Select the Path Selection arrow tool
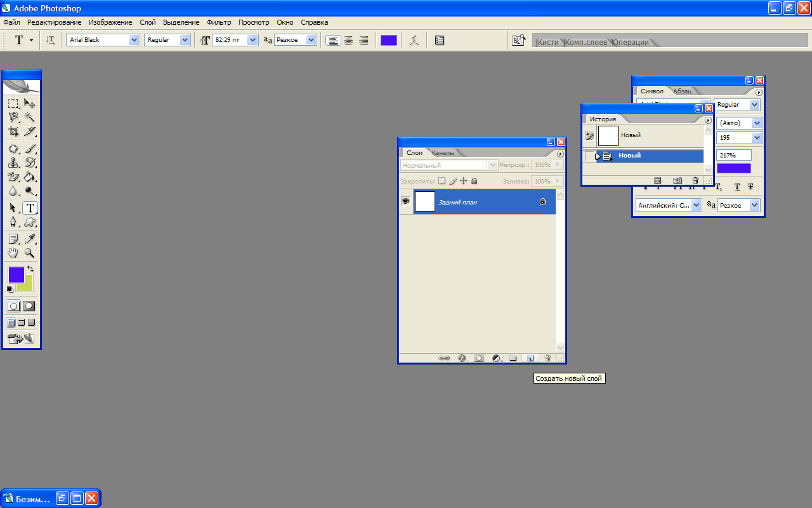The height and width of the screenshot is (508, 812). [13, 208]
